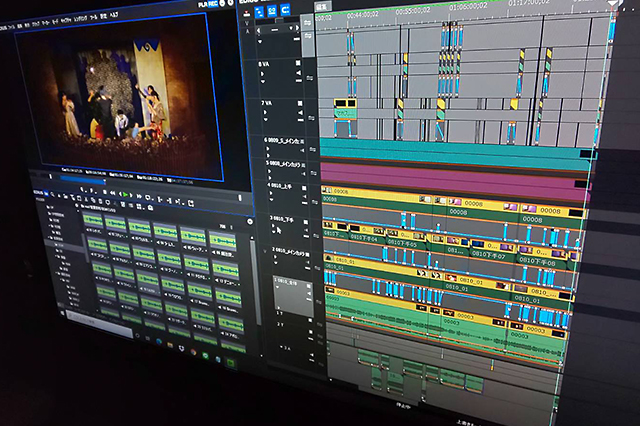
Task: Mute audio speaker on track 8 VA
Action: [299, 73]
